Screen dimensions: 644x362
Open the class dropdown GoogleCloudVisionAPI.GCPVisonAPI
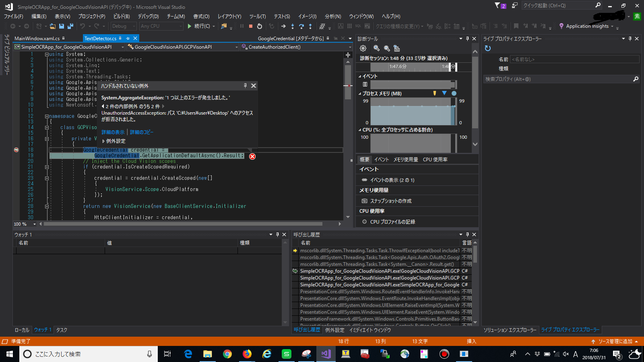[183, 47]
